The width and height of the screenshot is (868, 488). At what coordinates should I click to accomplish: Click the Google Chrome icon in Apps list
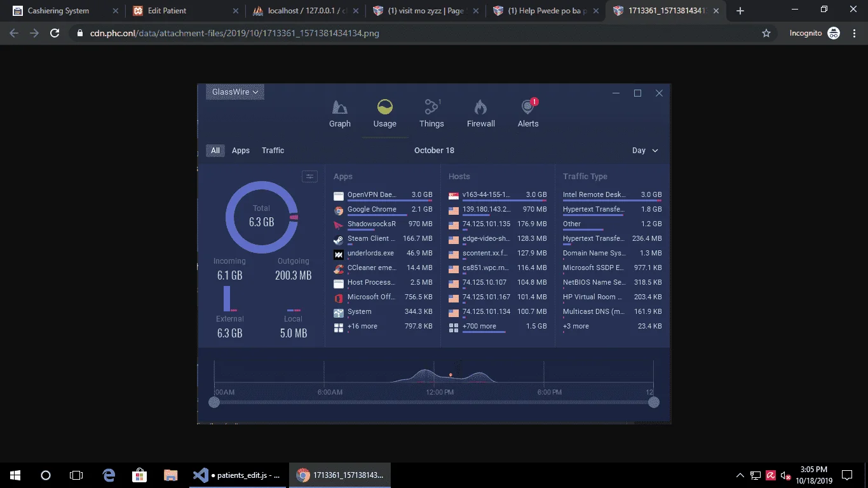click(339, 210)
